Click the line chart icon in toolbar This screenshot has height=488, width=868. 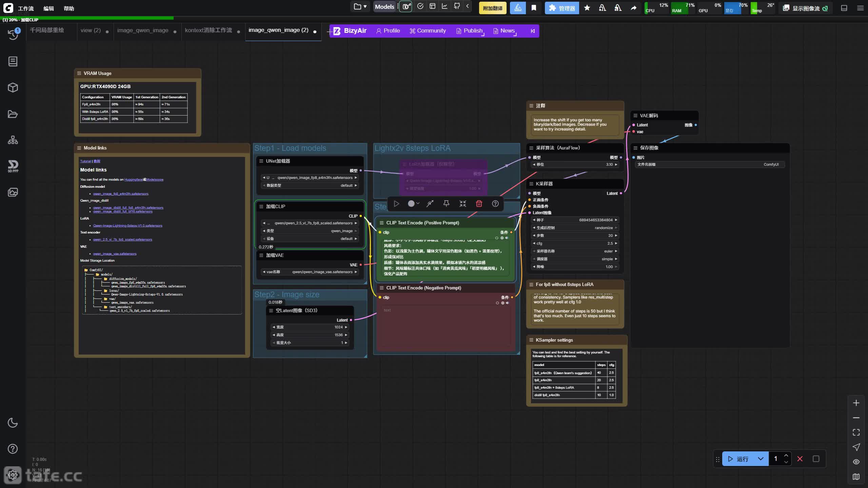pyautogui.click(x=445, y=6)
